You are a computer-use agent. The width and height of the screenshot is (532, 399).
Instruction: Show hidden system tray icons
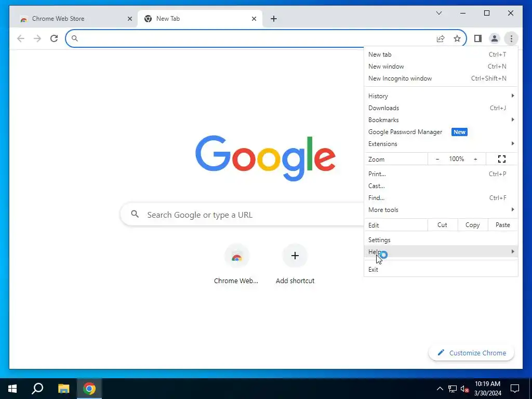pyautogui.click(x=440, y=389)
